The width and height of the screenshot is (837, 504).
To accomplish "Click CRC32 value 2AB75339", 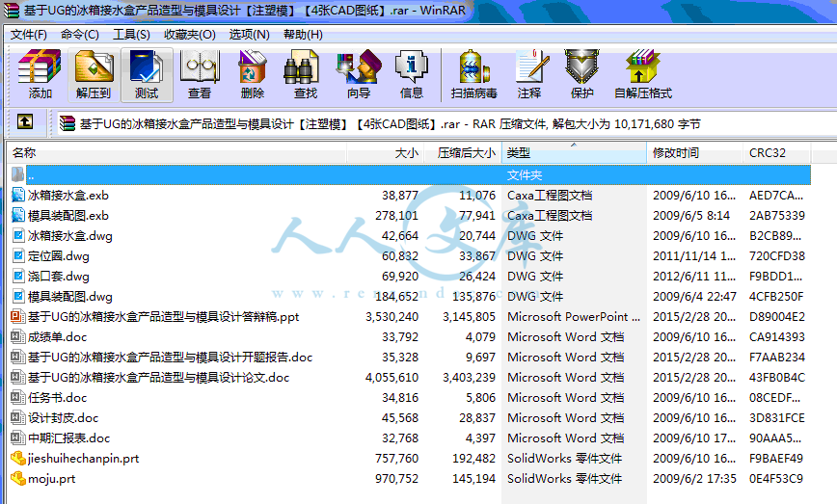I will point(776,216).
